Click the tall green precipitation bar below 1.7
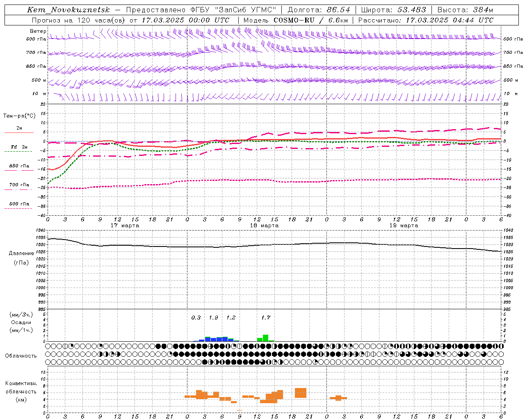The image size is (525, 420). [x=265, y=338]
